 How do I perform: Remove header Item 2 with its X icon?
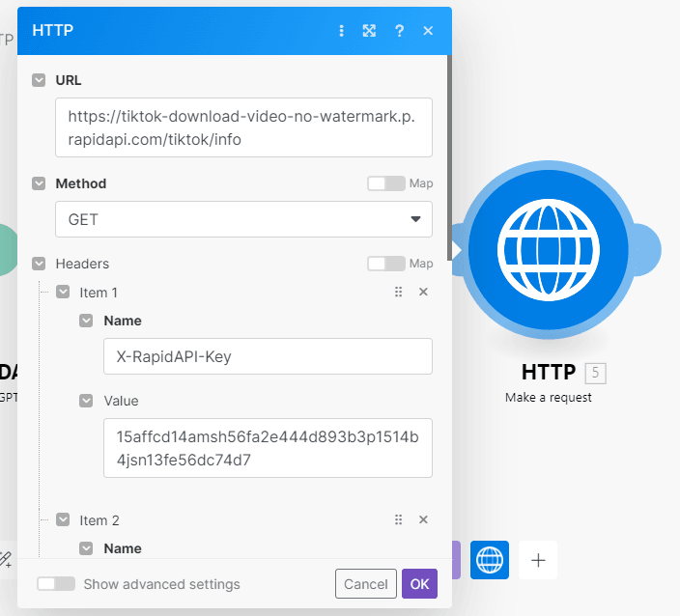[423, 519]
